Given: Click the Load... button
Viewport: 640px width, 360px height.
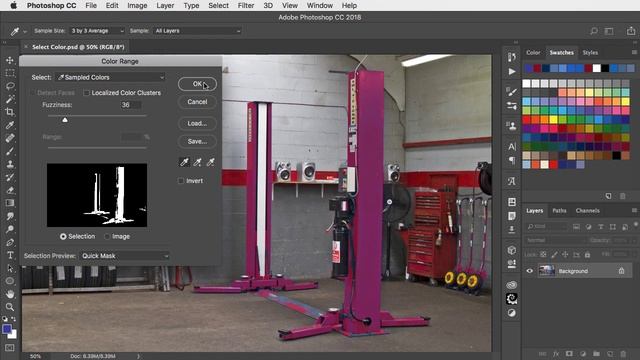Looking at the screenshot, I should (197, 123).
